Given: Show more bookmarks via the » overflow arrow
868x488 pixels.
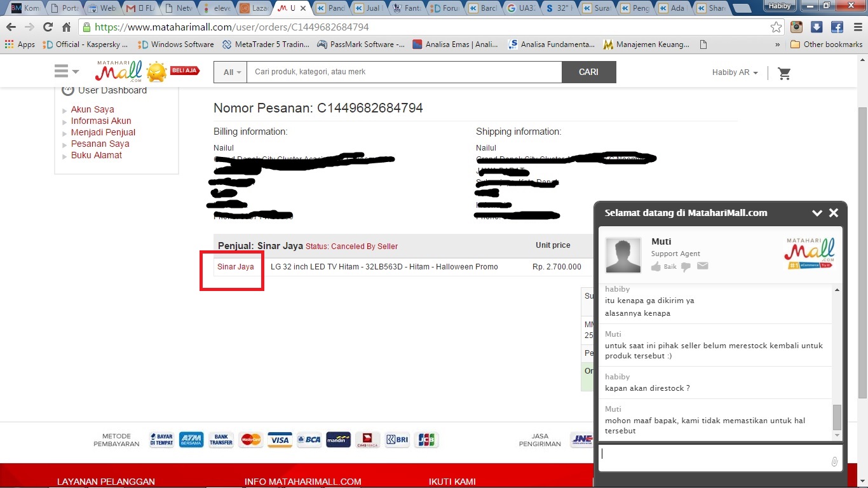Looking at the screenshot, I should pyautogui.click(x=777, y=44).
